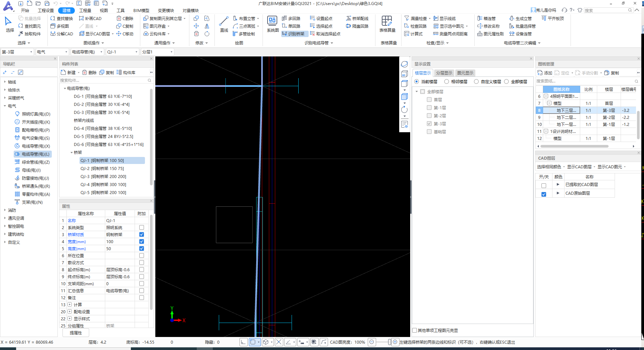This screenshot has height=350, width=644.
Task: Select the 直线 drawing tool
Action: click(x=224, y=24)
